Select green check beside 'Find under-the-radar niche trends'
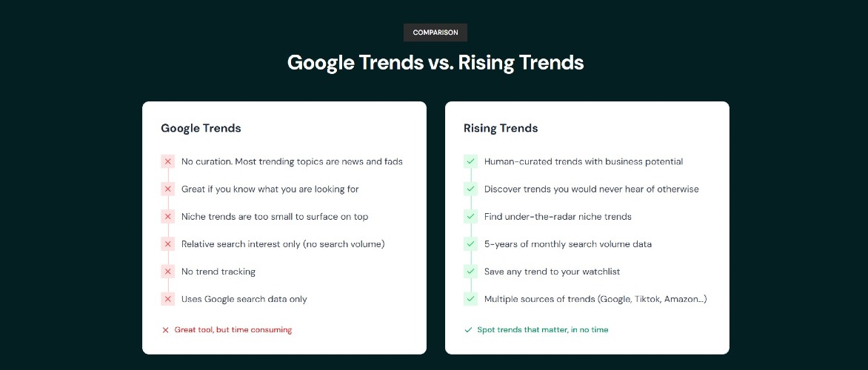This screenshot has width=868, height=370. click(x=470, y=216)
